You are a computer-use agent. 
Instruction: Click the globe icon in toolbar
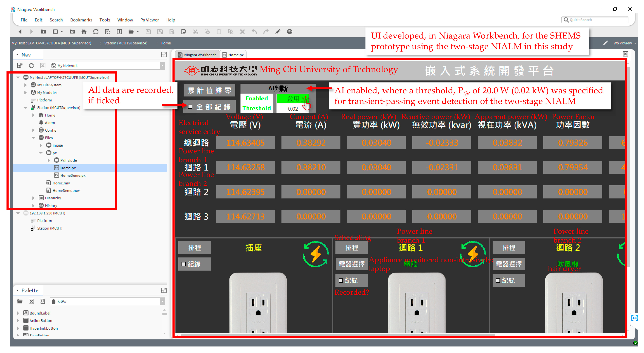point(289,32)
